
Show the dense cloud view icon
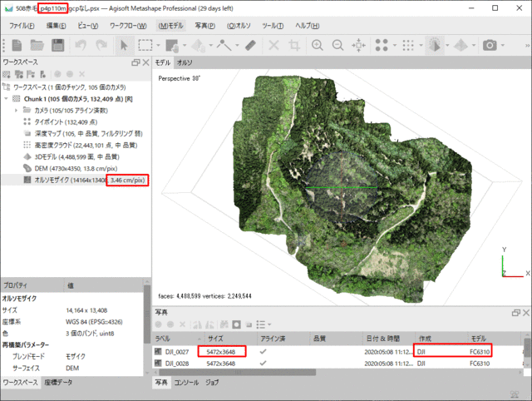tap(408, 45)
